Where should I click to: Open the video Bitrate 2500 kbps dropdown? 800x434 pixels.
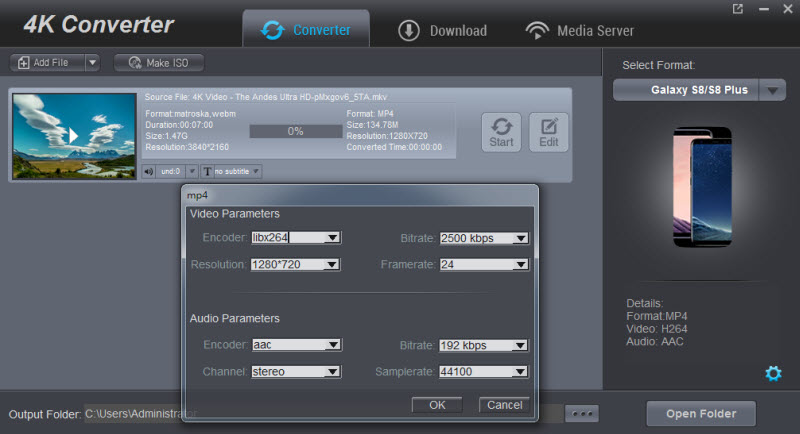pos(519,238)
